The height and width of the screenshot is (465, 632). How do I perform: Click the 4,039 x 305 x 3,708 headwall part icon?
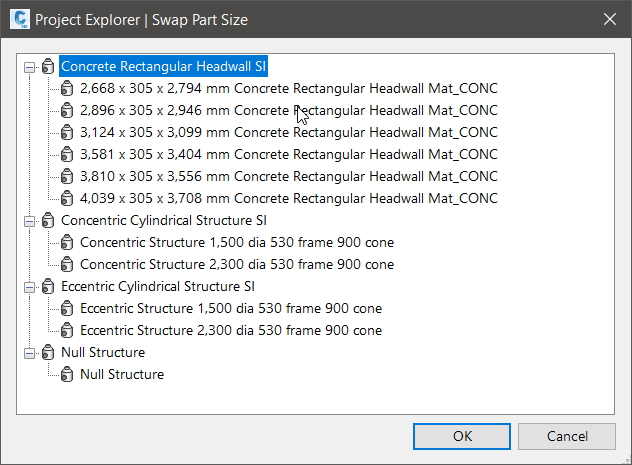click(67, 199)
